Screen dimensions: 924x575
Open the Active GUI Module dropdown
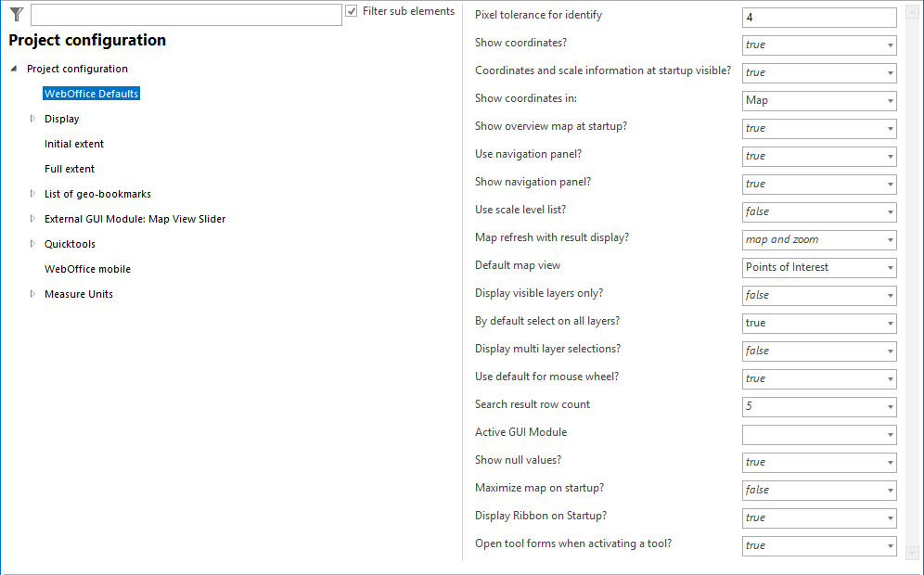click(x=890, y=434)
